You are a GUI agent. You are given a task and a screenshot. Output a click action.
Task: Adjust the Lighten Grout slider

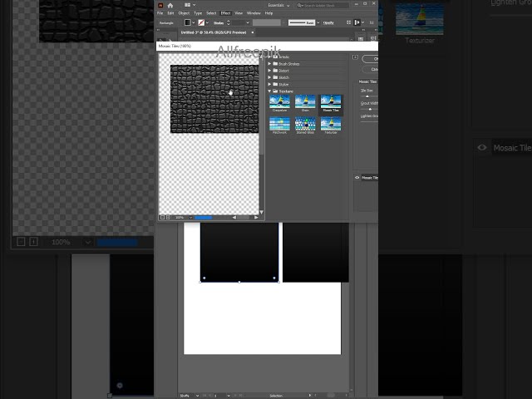click(369, 122)
